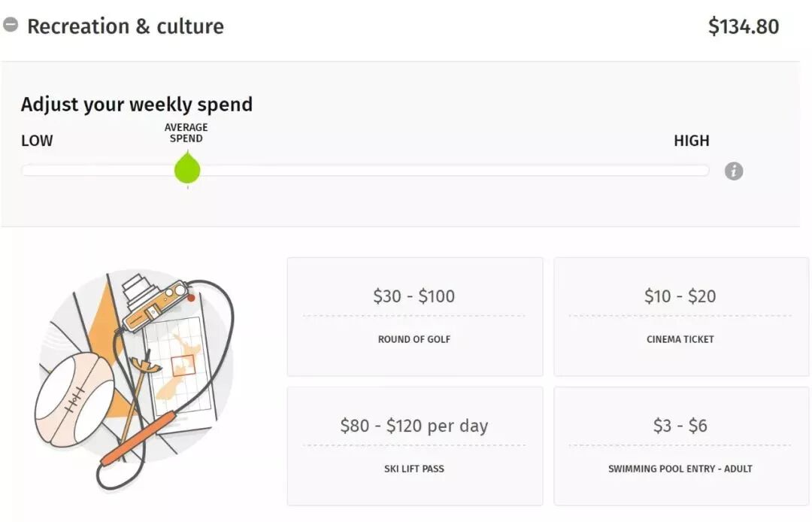
Task: Select the Swimming Pool Entry Adult card
Action: pos(680,446)
